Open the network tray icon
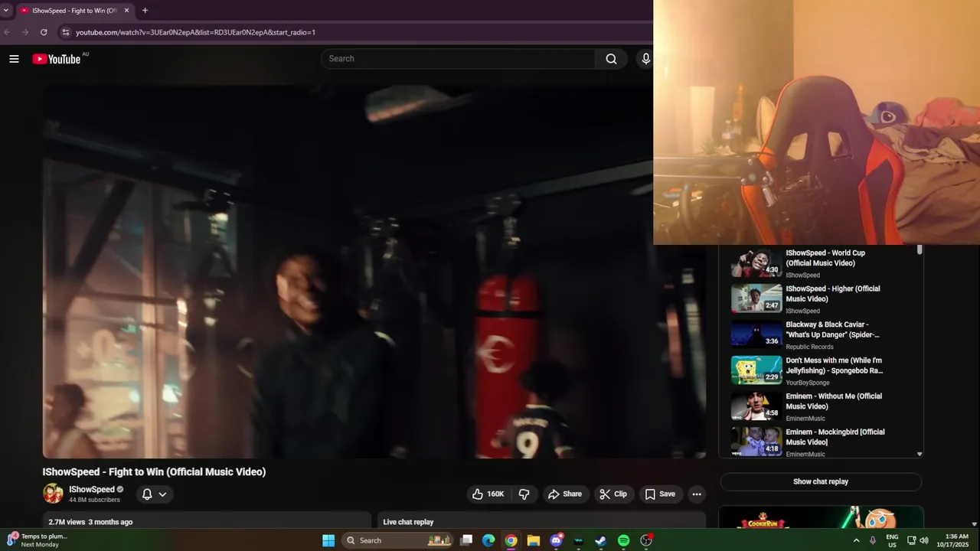 point(911,540)
